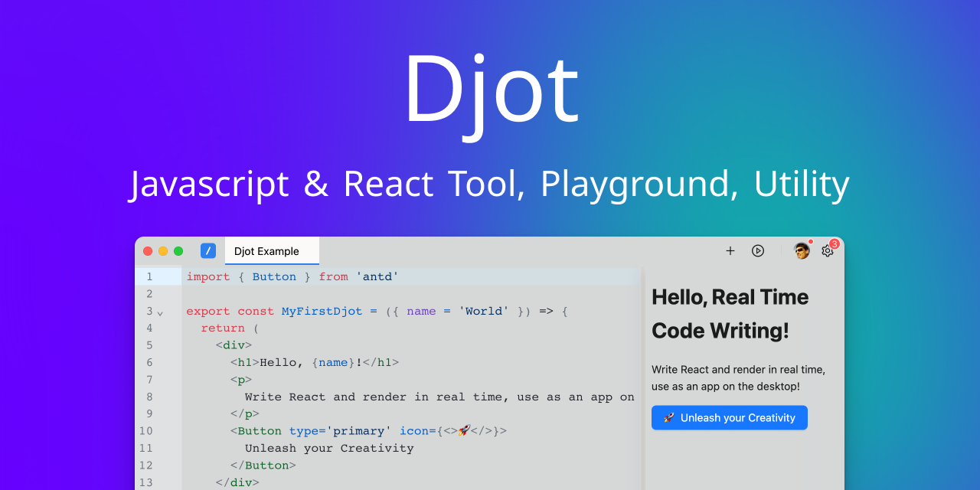The height and width of the screenshot is (490, 980).
Task: Click the import Button from 'antd' line
Action: coord(292,277)
